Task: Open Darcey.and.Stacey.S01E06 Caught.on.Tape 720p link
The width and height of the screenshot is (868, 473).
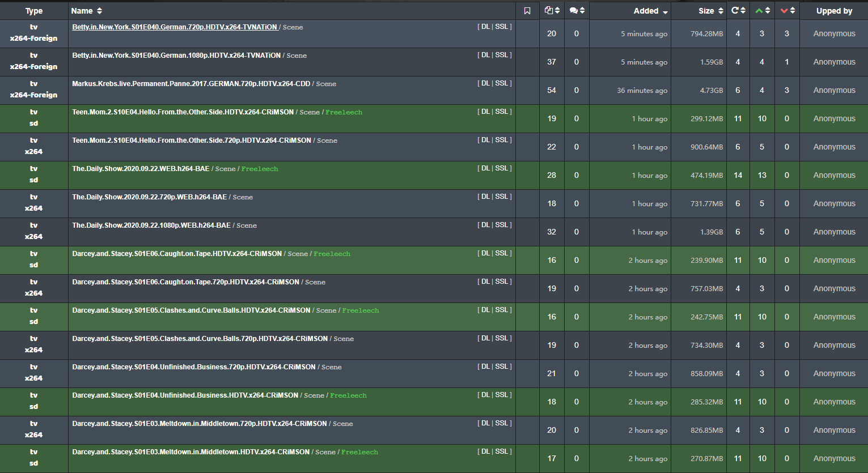Action: [185, 282]
